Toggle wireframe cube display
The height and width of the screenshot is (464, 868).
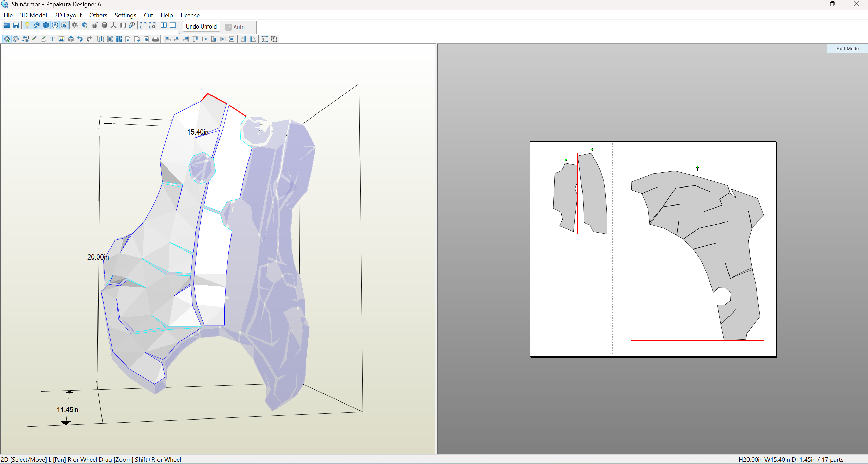pyautogui.click(x=55, y=25)
